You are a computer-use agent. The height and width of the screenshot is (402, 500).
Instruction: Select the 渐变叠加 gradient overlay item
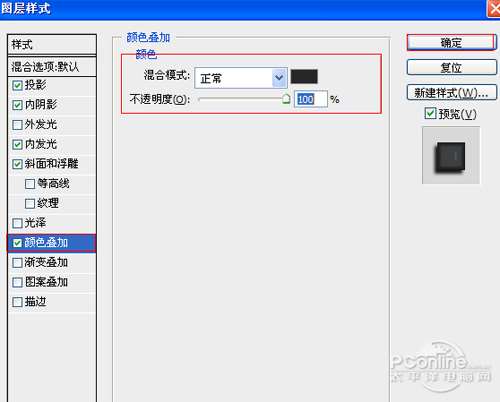point(52,263)
